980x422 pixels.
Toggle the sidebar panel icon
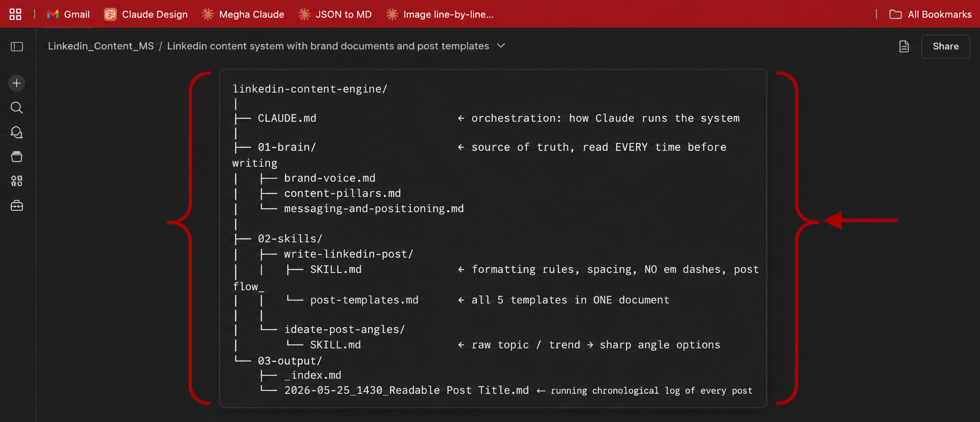click(17, 47)
